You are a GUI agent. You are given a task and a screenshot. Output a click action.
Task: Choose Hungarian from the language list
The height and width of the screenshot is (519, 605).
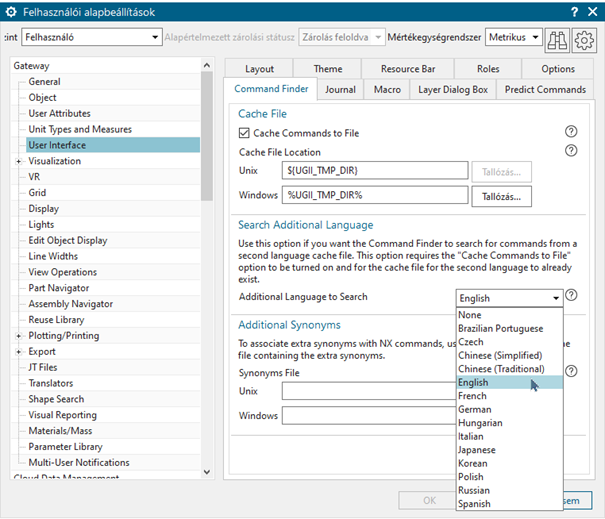click(482, 423)
